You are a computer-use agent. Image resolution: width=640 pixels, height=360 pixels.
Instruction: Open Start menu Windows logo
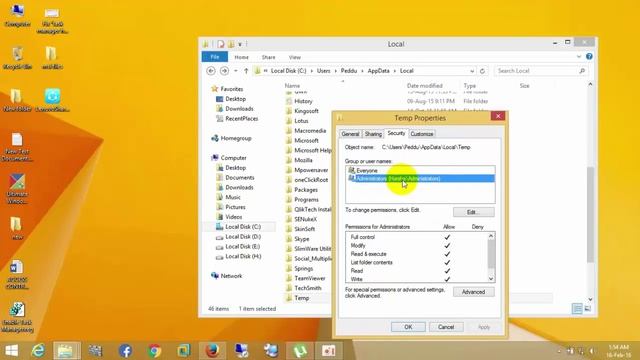(x=11, y=351)
